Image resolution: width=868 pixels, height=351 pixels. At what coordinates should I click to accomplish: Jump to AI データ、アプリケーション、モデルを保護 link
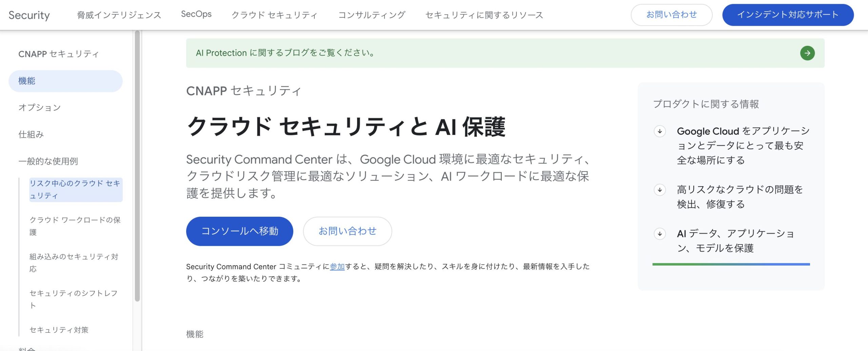(x=736, y=241)
